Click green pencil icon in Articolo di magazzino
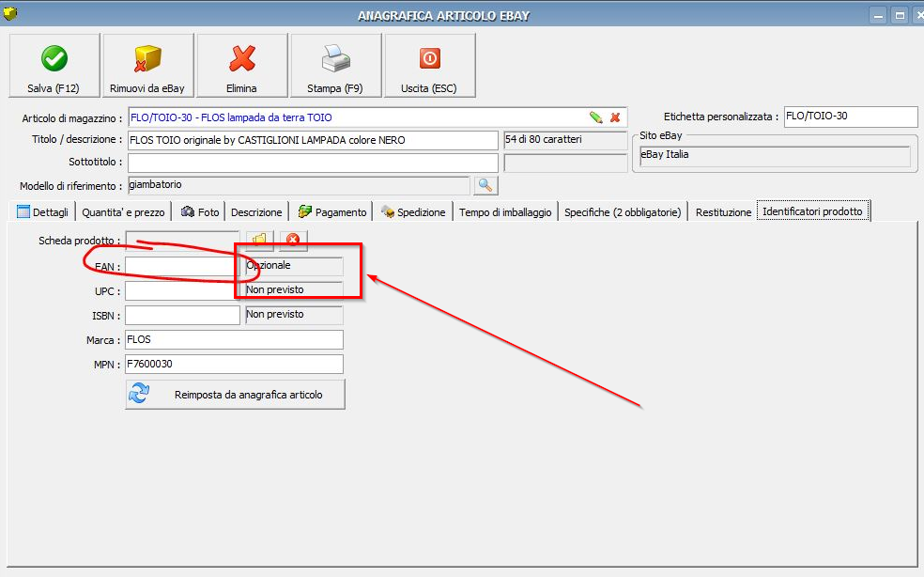924x577 pixels. (595, 117)
